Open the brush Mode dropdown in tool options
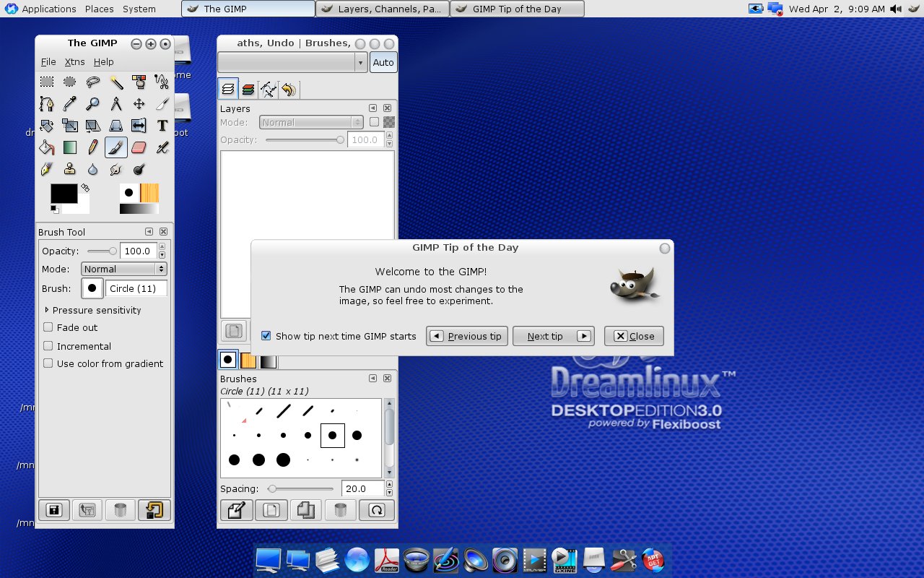This screenshot has height=578, width=924. pos(123,269)
